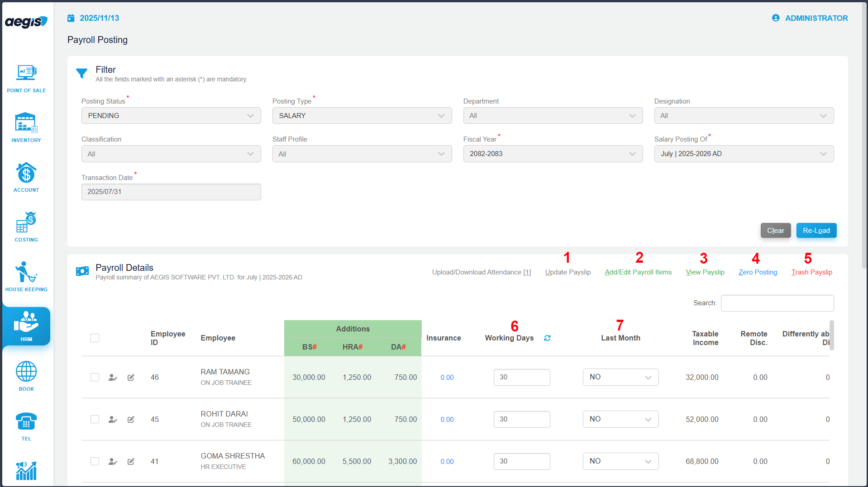Go to the Account module
The image size is (868, 487).
(26, 177)
